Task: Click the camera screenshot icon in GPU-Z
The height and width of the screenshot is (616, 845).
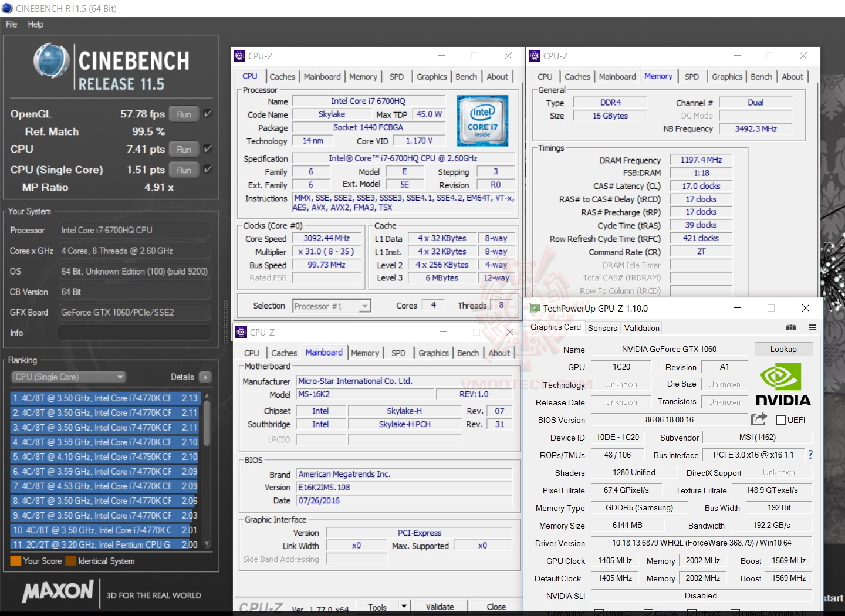Action: click(791, 327)
